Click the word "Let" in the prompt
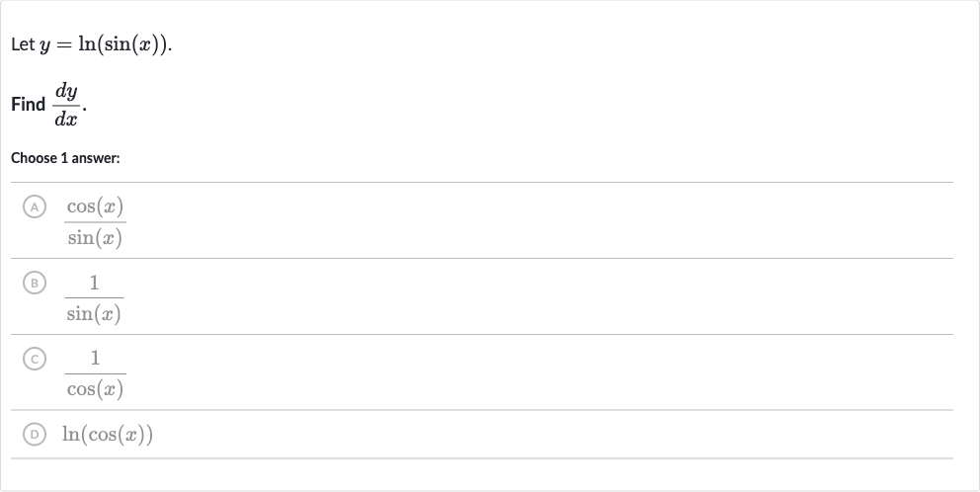 pyautogui.click(x=23, y=44)
